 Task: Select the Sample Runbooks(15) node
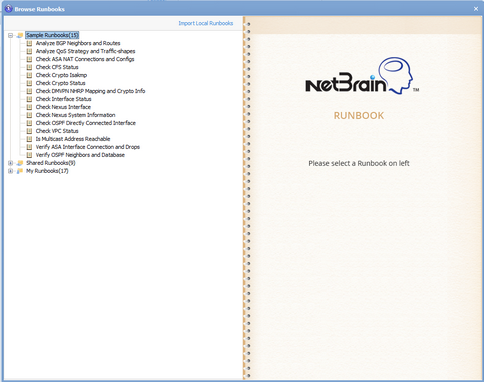pos(52,35)
